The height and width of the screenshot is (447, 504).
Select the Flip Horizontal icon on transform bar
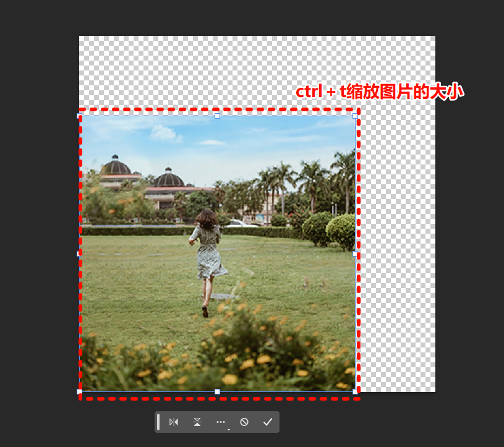[x=174, y=422]
